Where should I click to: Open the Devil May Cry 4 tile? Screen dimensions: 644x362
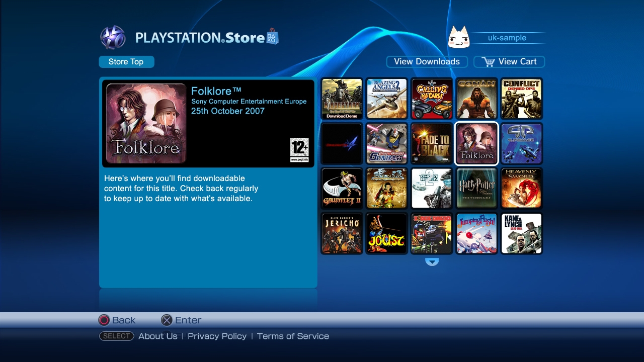pyautogui.click(x=342, y=144)
